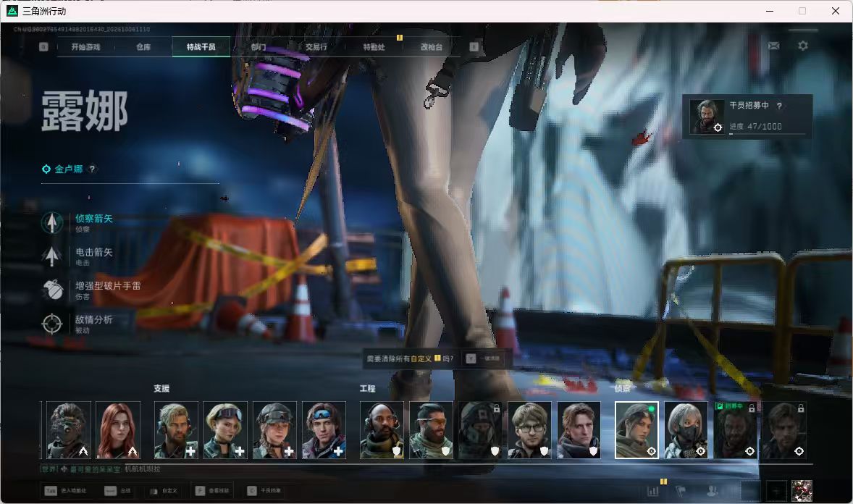The image size is (853, 504).
Task: Switch to the 开始游戏 tab
Action: (86, 47)
